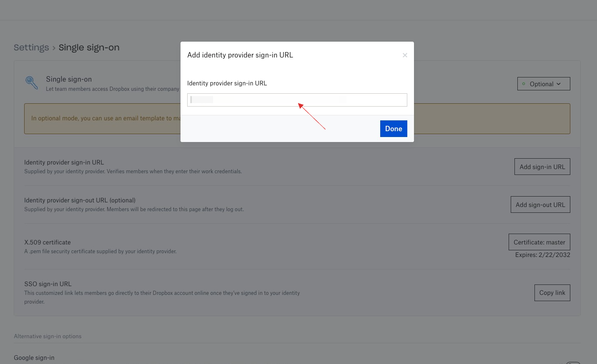Click the 'Identity provider sign-out URL (optional)' label
This screenshot has width=597, height=364.
[x=80, y=200]
